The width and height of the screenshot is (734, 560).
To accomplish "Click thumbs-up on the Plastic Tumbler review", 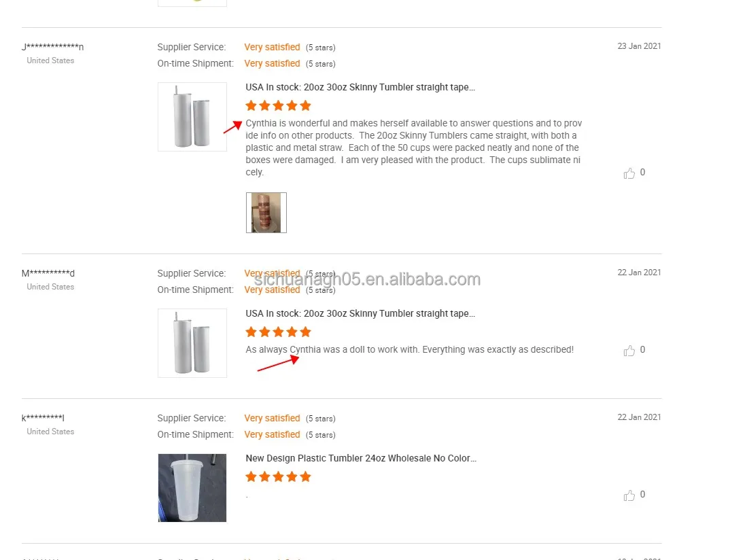I will (629, 495).
